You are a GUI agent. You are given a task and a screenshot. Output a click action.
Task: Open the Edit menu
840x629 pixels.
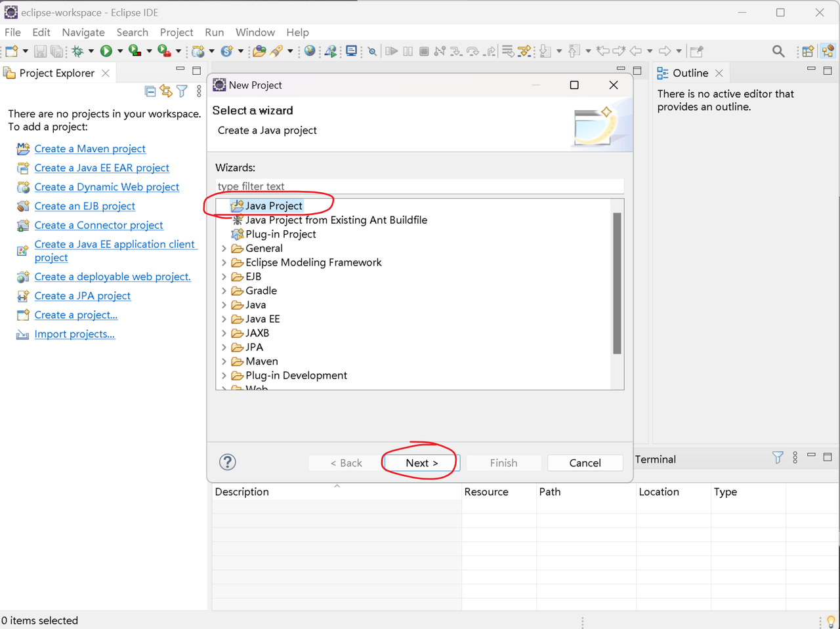point(41,32)
